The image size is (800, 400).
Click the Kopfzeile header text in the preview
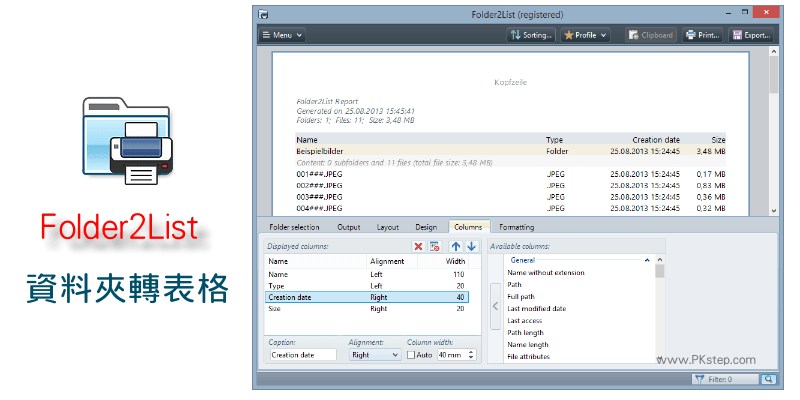tap(510, 82)
